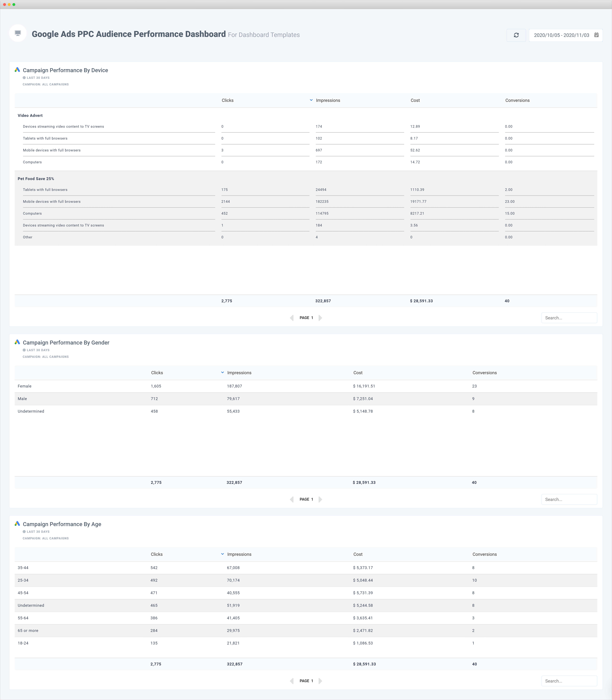Viewport: 612px width, 700px height.
Task: Click the Campaign Performance By Gender title
Action: point(66,343)
